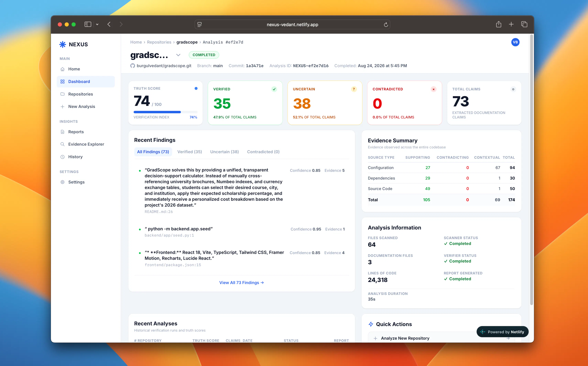Click the Analysis ID NEXUS-ef2e7d16 text
This screenshot has width=588, height=366.
[311, 66]
